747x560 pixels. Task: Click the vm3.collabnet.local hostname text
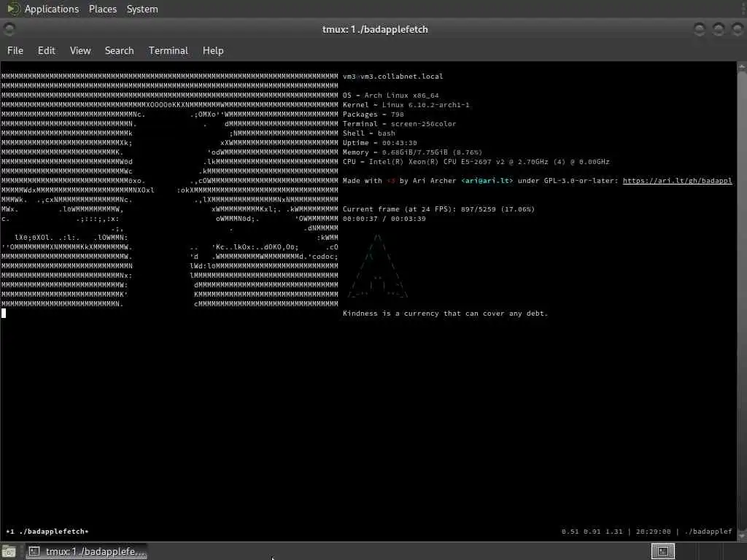402,76
